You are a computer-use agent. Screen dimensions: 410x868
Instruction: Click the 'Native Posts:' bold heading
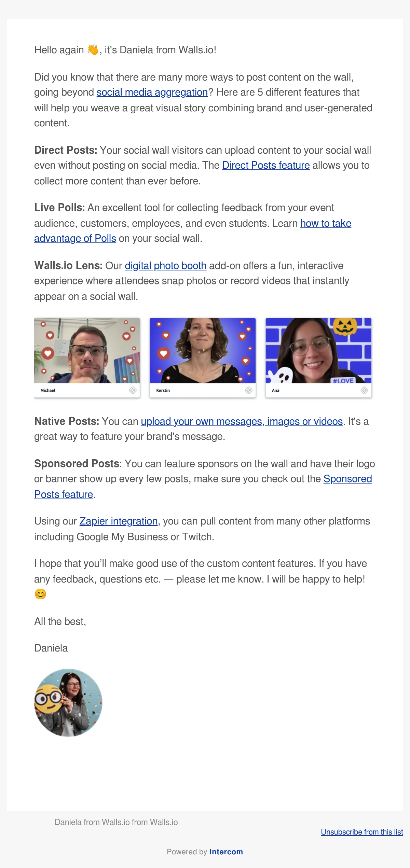pos(67,421)
